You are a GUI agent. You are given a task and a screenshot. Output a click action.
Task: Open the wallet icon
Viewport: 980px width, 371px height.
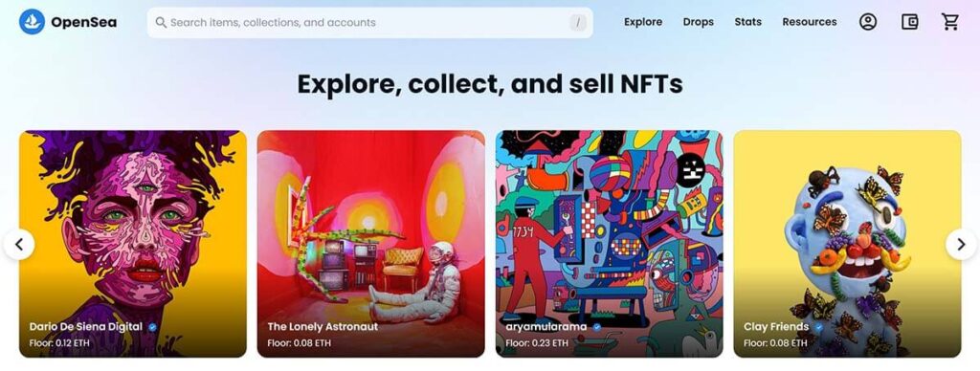pyautogui.click(x=909, y=22)
